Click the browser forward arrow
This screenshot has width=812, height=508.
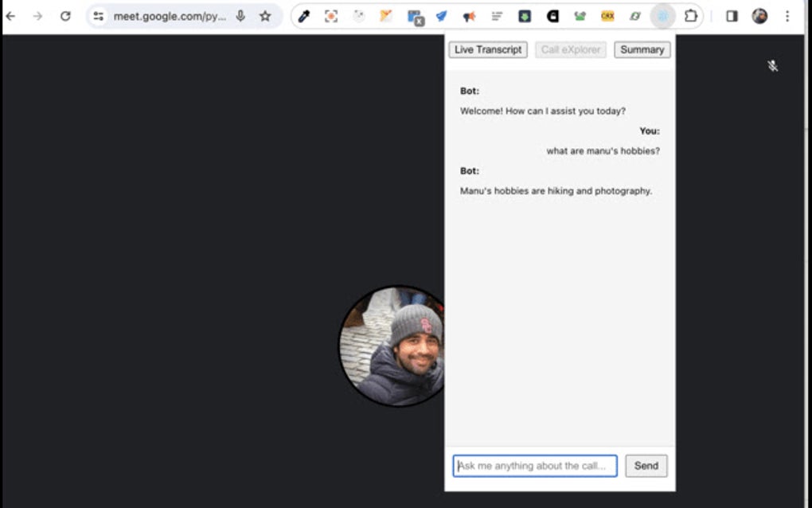coord(37,16)
